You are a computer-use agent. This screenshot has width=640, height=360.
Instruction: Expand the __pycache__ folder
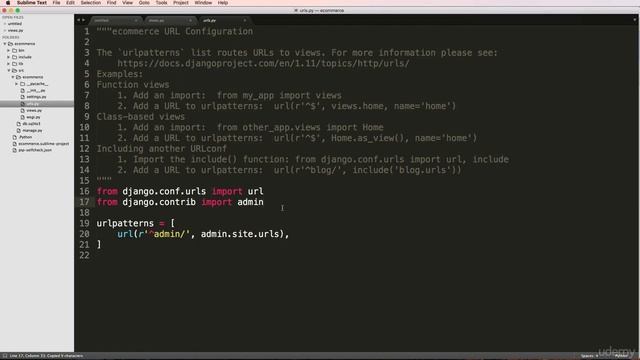17,84
